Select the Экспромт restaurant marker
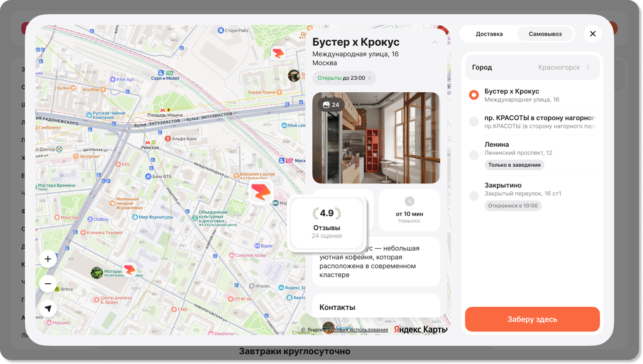 (76, 156)
